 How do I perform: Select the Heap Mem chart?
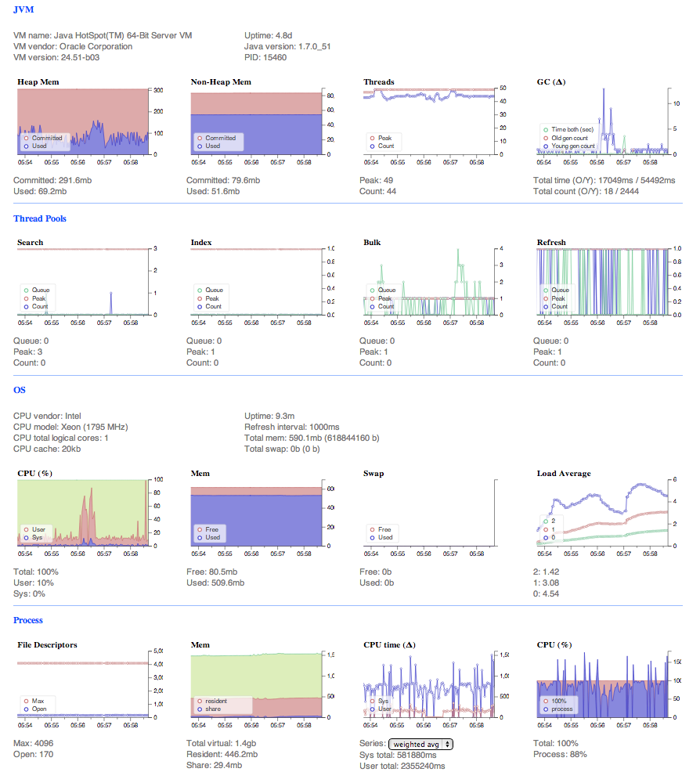click(83, 121)
